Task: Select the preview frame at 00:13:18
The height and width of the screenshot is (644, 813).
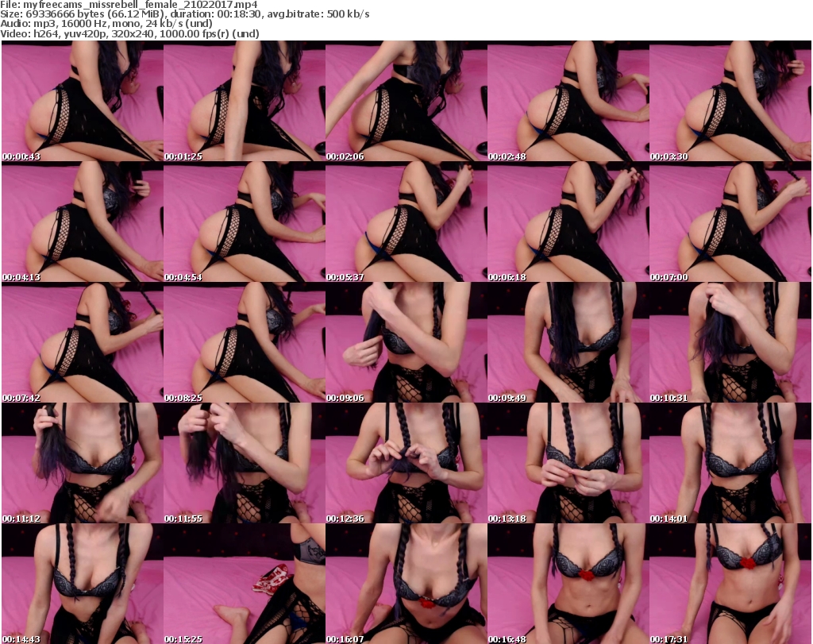Action: click(568, 463)
